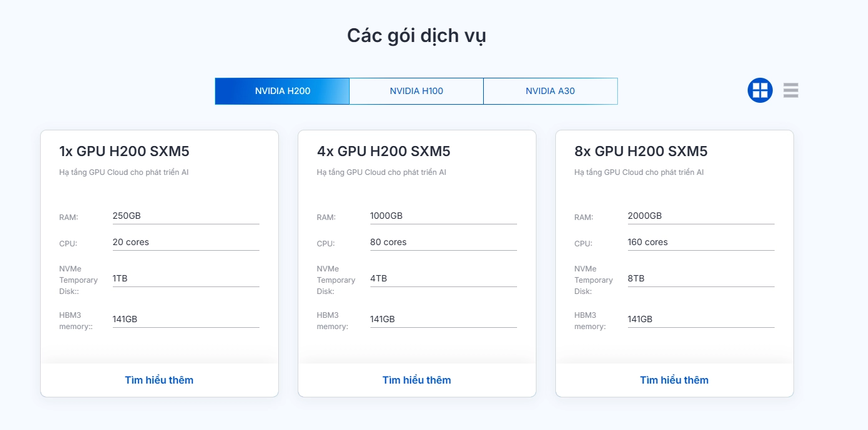Screen dimensions: 868x430
Task: Click the first card's 141GB HBM3 memory field
Action: tap(186, 318)
